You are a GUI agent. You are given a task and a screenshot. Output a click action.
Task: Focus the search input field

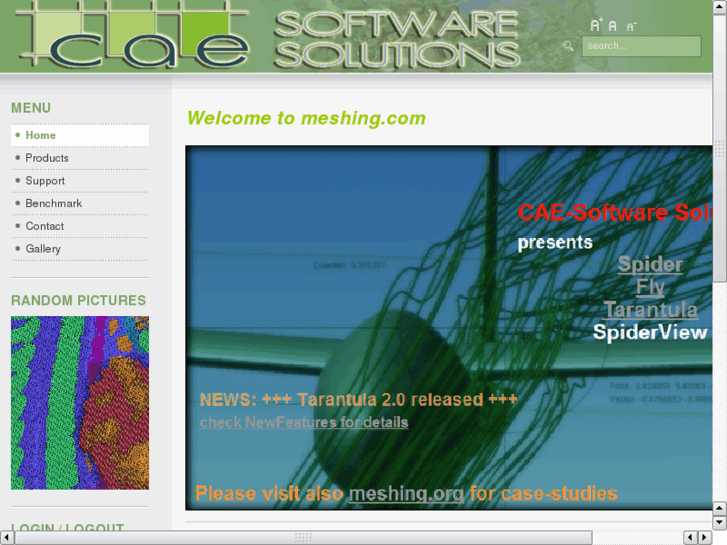[641, 46]
